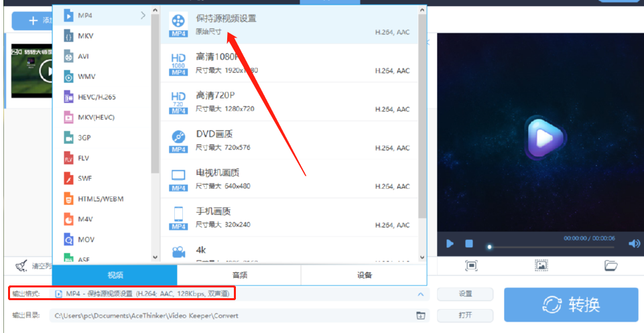This screenshot has height=333, width=644.
Task: Toggle fullscreen preview icon
Action: click(471, 265)
